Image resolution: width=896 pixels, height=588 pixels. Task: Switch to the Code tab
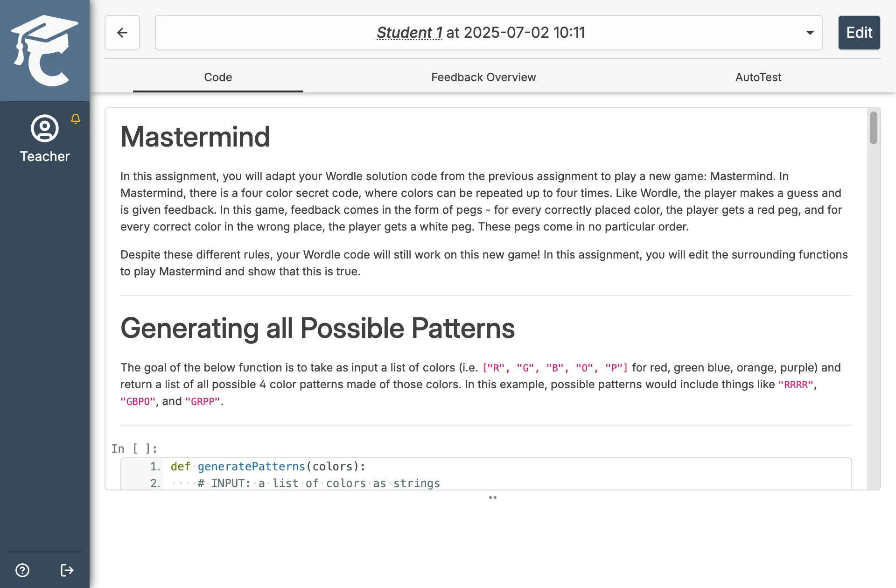218,77
